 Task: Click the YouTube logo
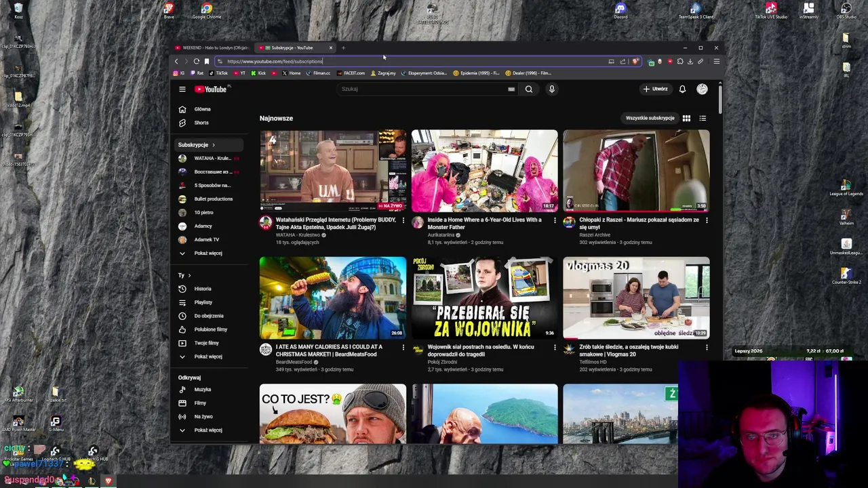(211, 89)
